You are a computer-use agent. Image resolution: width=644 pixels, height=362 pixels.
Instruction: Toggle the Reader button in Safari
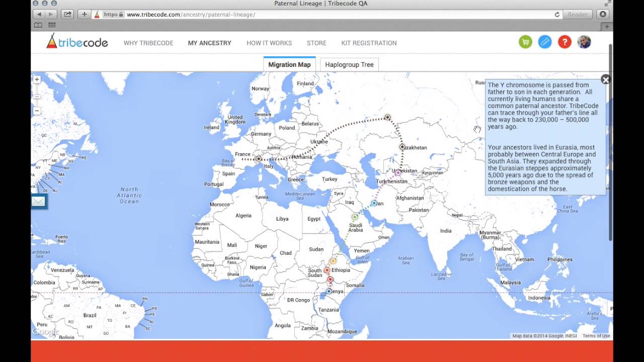point(577,15)
